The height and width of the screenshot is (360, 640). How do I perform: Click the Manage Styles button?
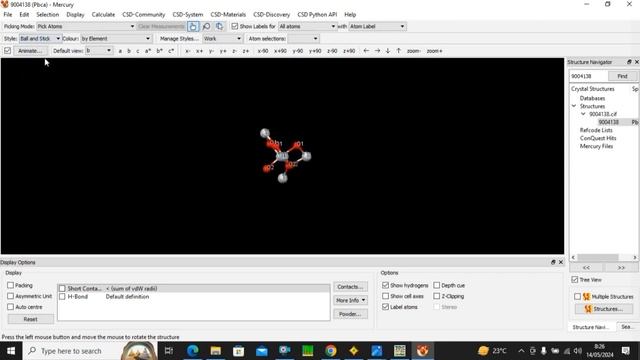click(179, 39)
